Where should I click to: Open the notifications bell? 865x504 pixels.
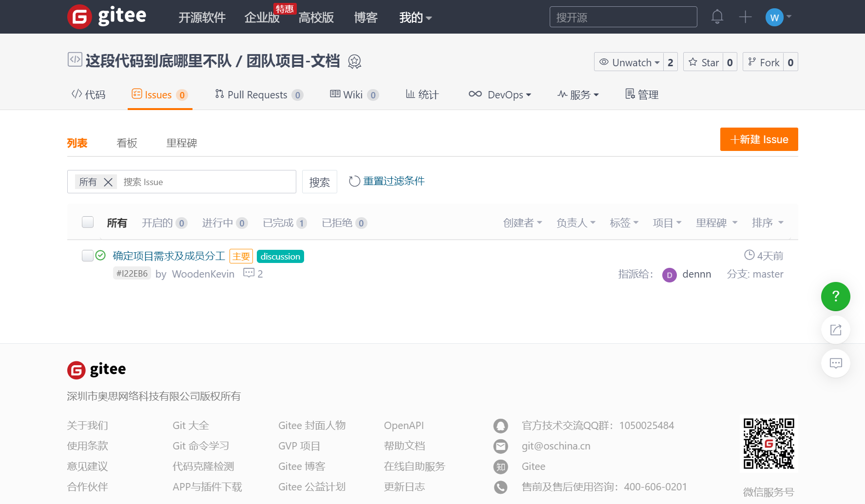(717, 17)
